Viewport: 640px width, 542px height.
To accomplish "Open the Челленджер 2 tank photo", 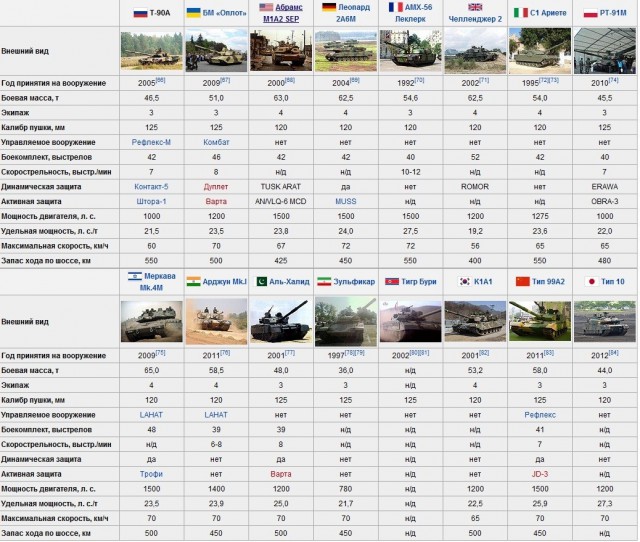I will (x=475, y=51).
